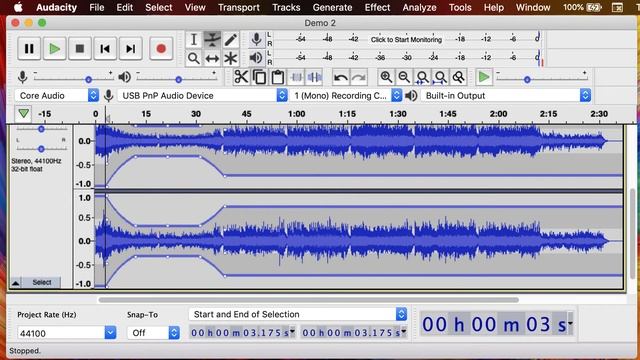Undo the last action

coord(340,77)
